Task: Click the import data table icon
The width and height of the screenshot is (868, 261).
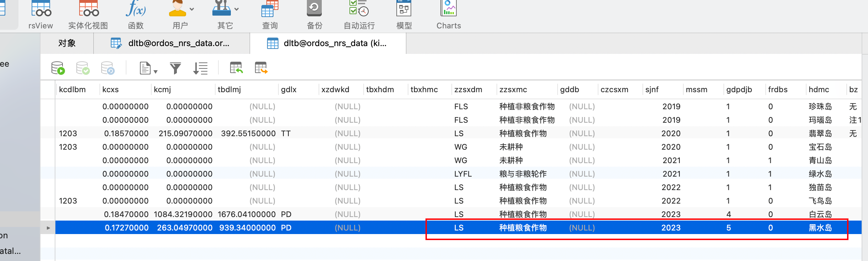Action: (x=236, y=68)
